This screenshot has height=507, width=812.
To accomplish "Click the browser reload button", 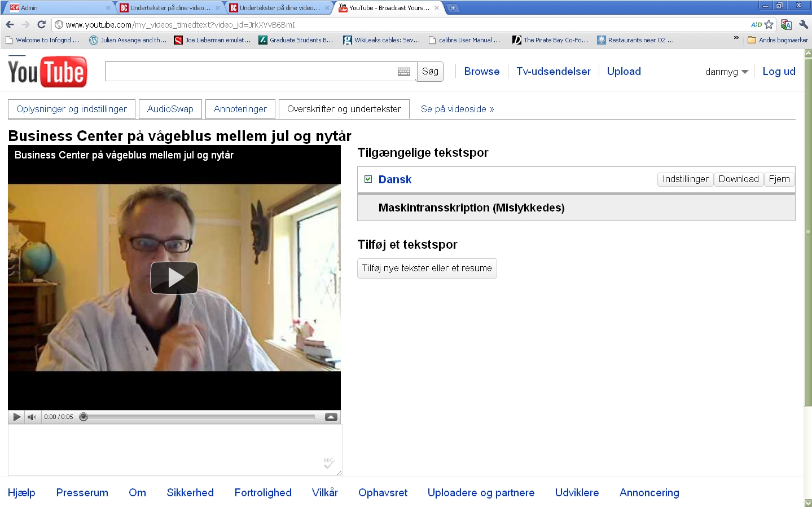I will tap(41, 25).
